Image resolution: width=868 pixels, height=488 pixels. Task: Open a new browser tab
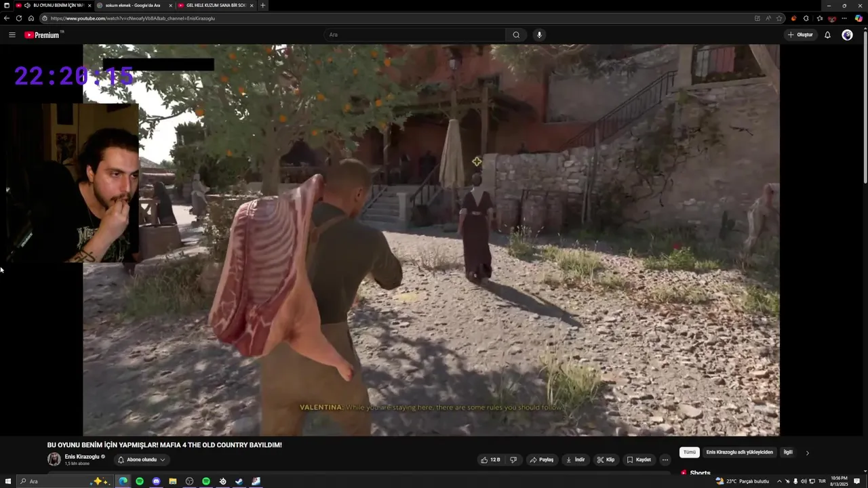pos(263,5)
